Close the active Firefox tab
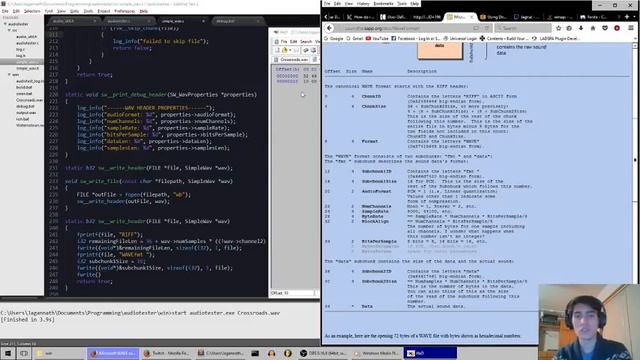640x360 pixels. coord(472,17)
